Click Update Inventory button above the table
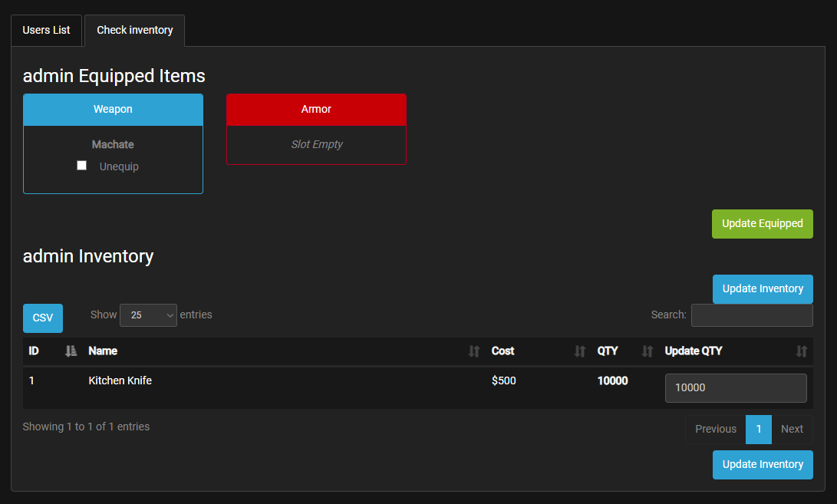This screenshot has height=504, width=837. click(x=762, y=289)
